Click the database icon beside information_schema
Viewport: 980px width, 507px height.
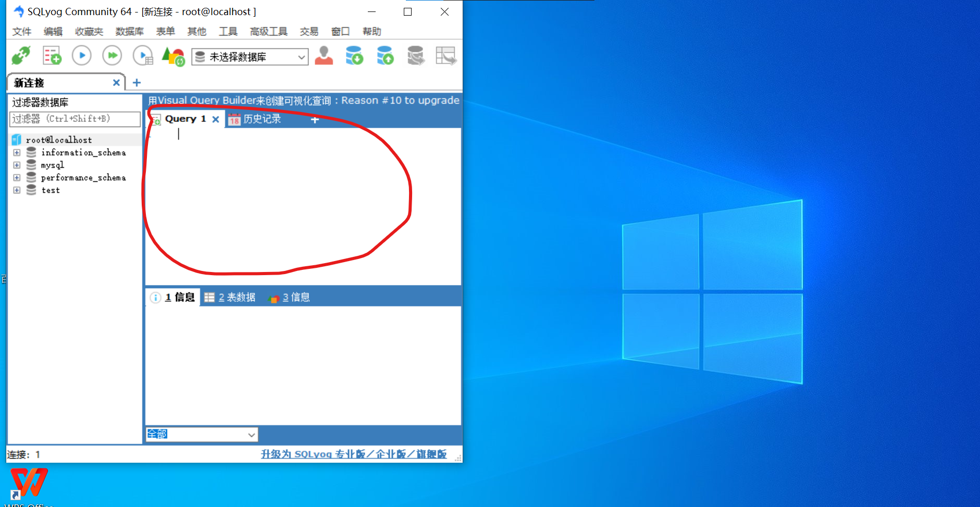pos(31,152)
